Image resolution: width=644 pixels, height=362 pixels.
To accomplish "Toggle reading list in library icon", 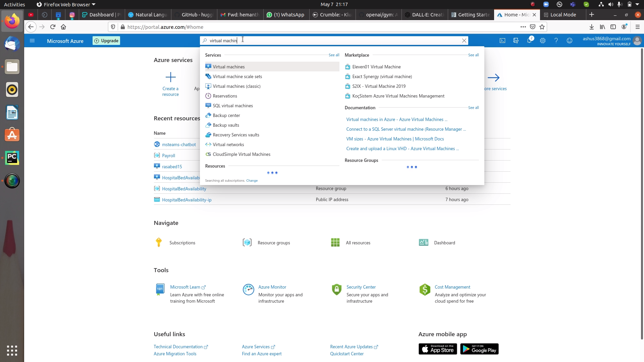I will coord(602,27).
